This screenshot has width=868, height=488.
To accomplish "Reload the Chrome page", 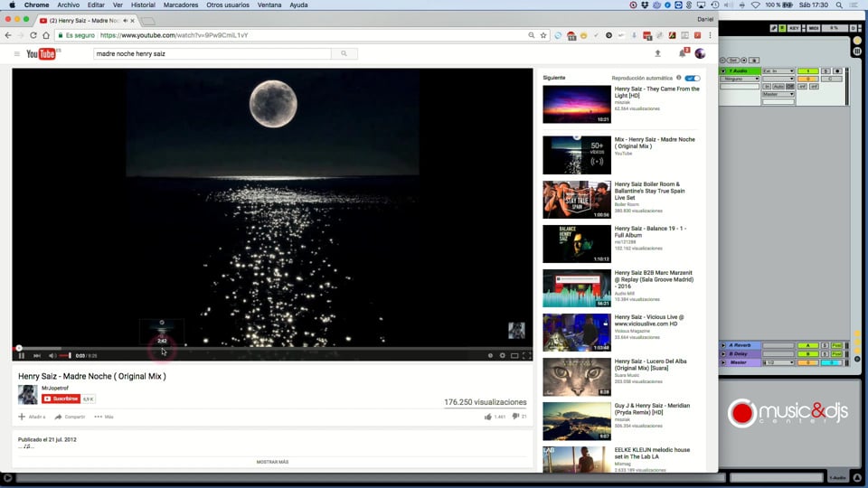I will (x=33, y=35).
